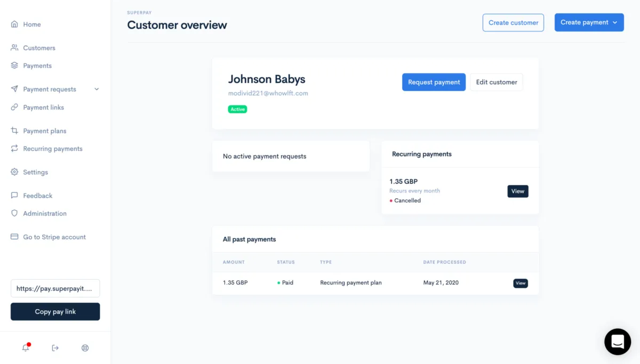This screenshot has width=640, height=364.
Task: Open Settings in sidebar
Action: (35, 173)
